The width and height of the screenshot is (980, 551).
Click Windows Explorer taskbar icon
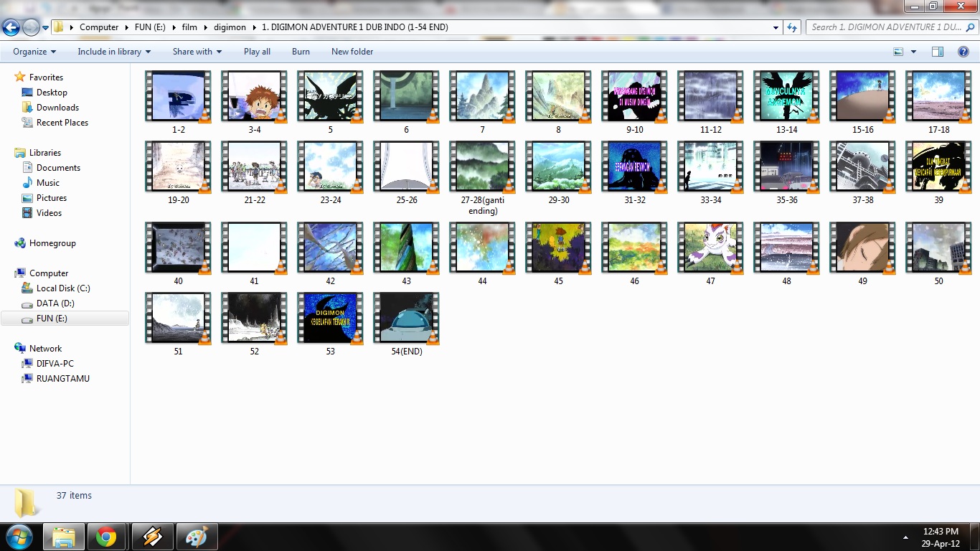[63, 537]
